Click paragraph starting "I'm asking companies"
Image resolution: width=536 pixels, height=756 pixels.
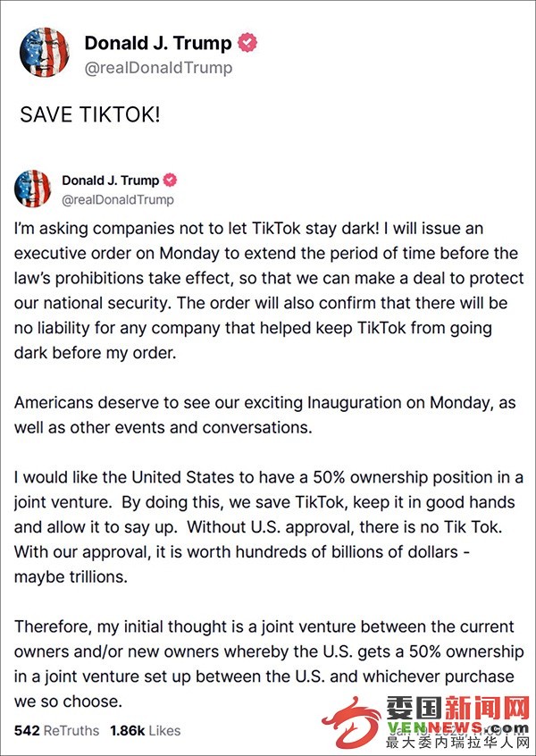268,290
